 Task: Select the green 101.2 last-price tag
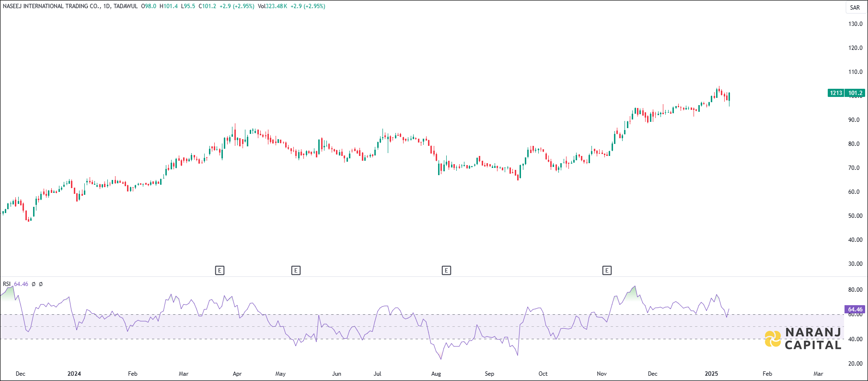click(x=855, y=93)
